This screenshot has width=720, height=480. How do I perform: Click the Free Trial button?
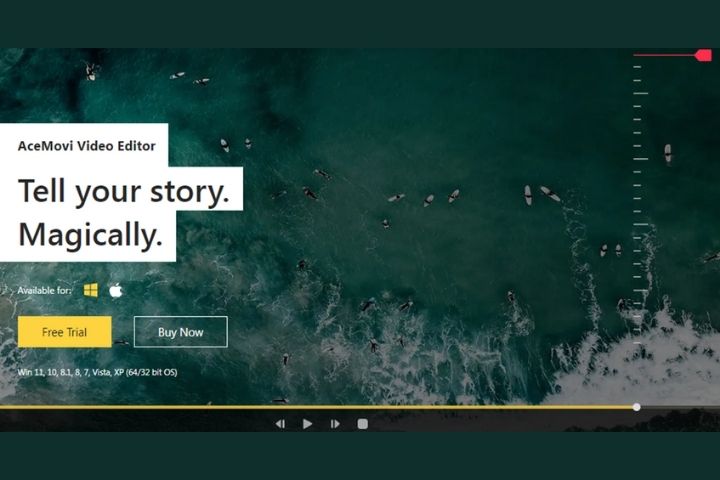point(65,332)
